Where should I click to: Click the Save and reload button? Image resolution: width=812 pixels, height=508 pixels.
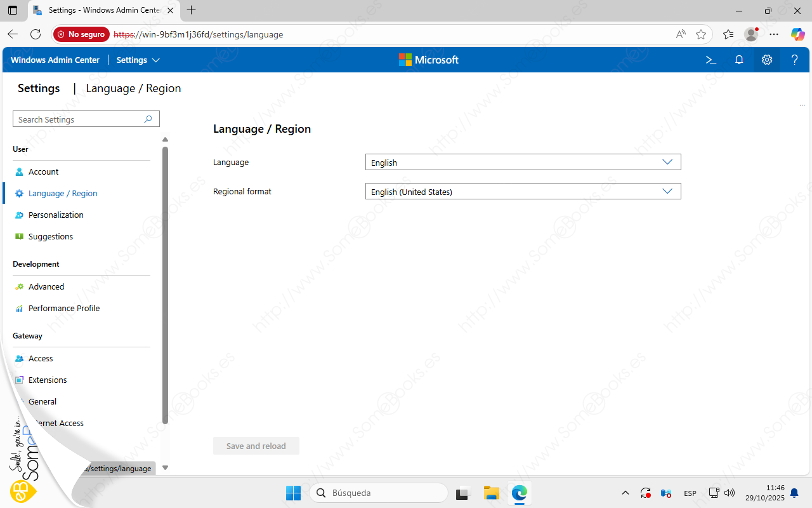256,446
